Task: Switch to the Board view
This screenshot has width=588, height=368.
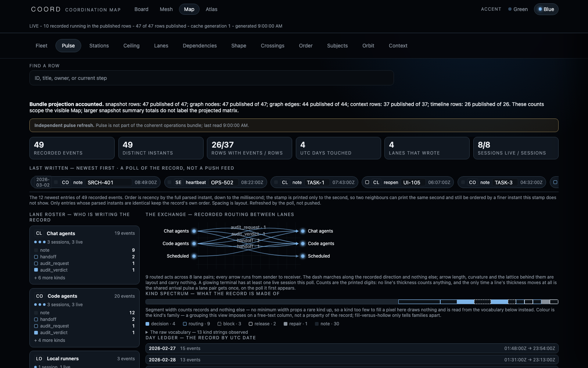Action: [141, 9]
